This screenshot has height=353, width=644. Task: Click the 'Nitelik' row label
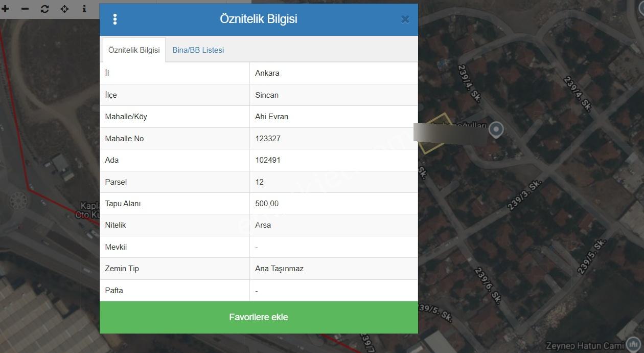click(115, 225)
